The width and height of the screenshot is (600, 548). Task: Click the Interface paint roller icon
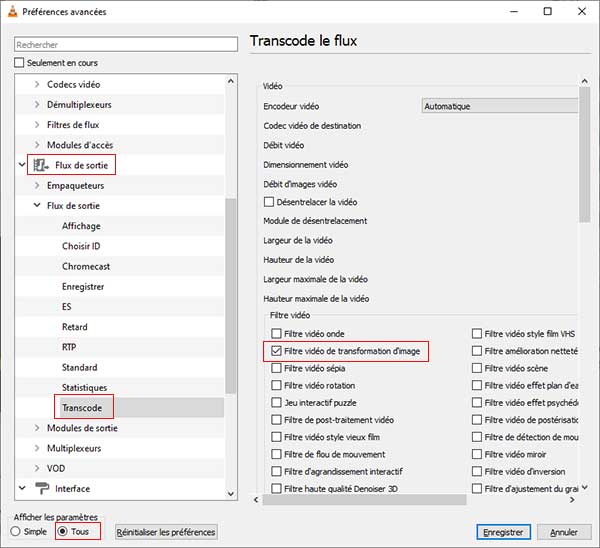click(x=41, y=488)
